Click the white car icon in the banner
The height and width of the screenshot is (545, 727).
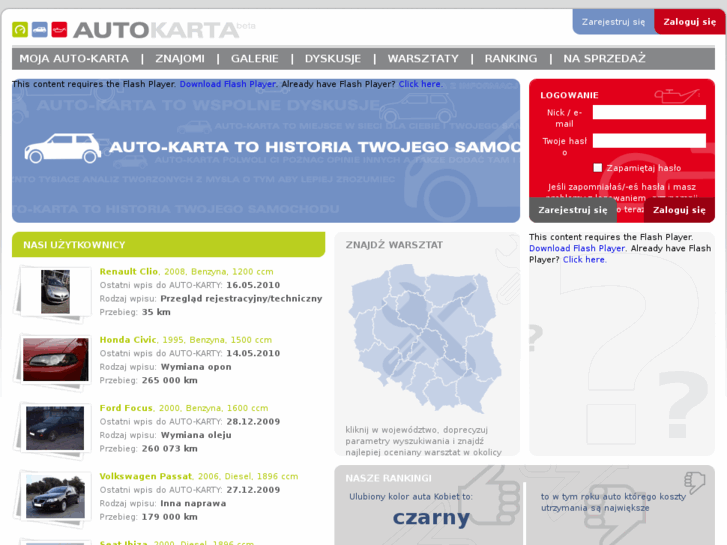click(x=63, y=148)
